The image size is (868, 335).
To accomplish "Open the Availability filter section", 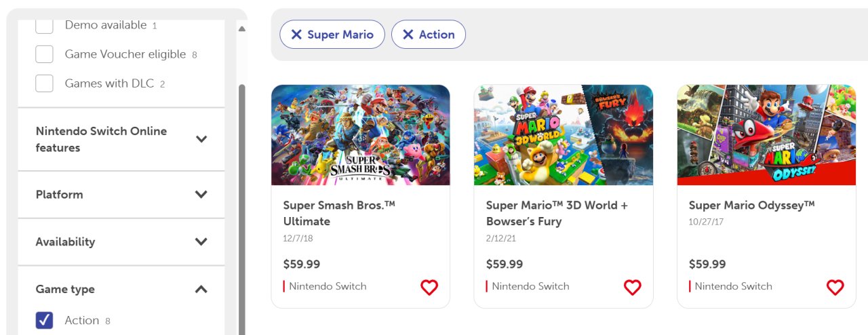I will point(201,242).
